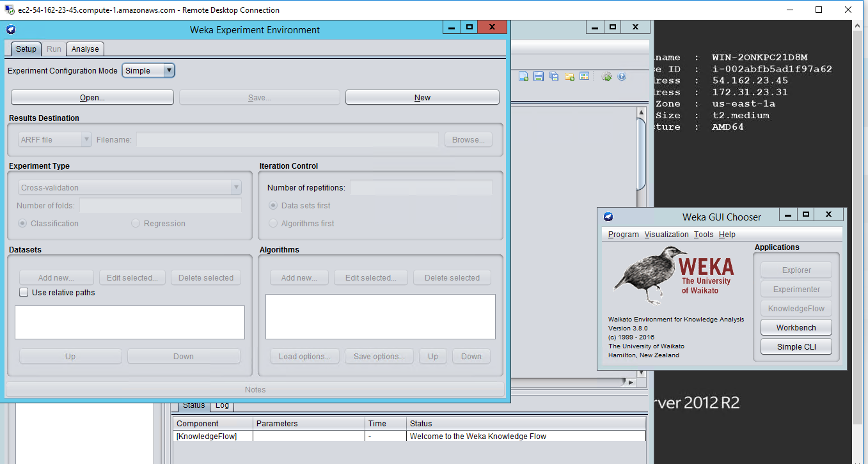The height and width of the screenshot is (464, 868).
Task: Click the vertical scrollbar up arrow
Action: pyautogui.click(x=642, y=112)
